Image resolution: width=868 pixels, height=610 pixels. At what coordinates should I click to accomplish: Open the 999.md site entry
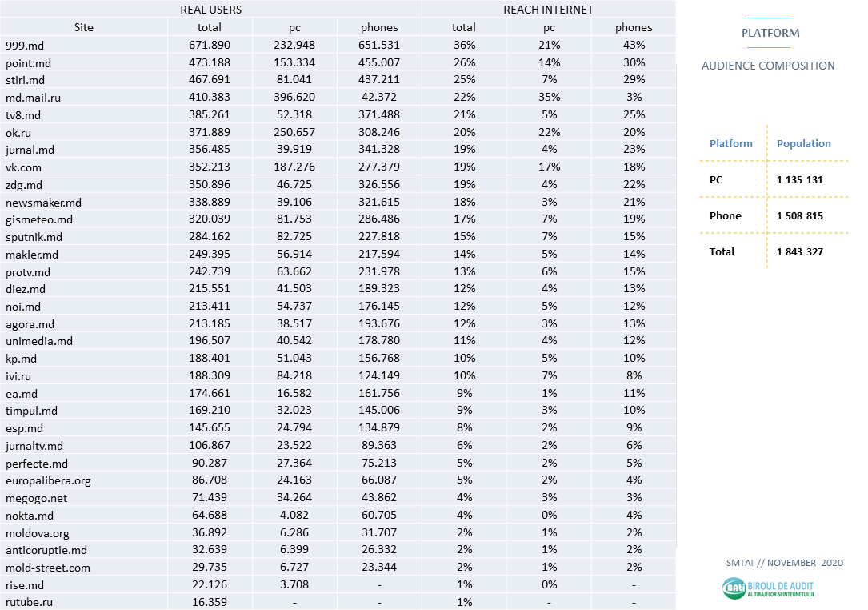coord(22,46)
